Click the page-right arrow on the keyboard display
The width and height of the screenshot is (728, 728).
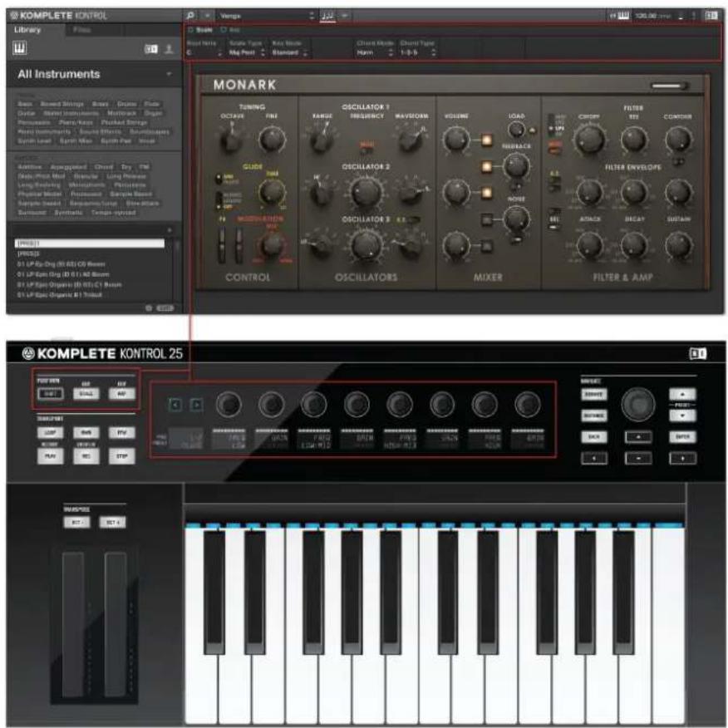[196, 405]
